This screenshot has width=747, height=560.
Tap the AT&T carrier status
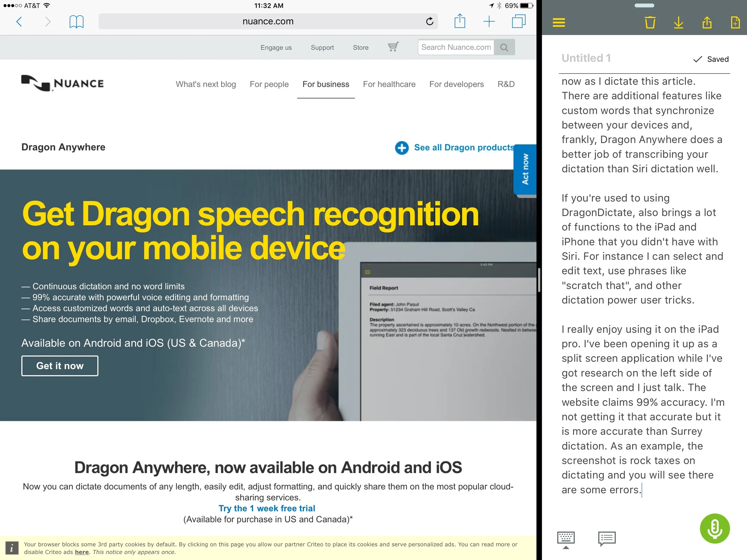coord(32,5)
